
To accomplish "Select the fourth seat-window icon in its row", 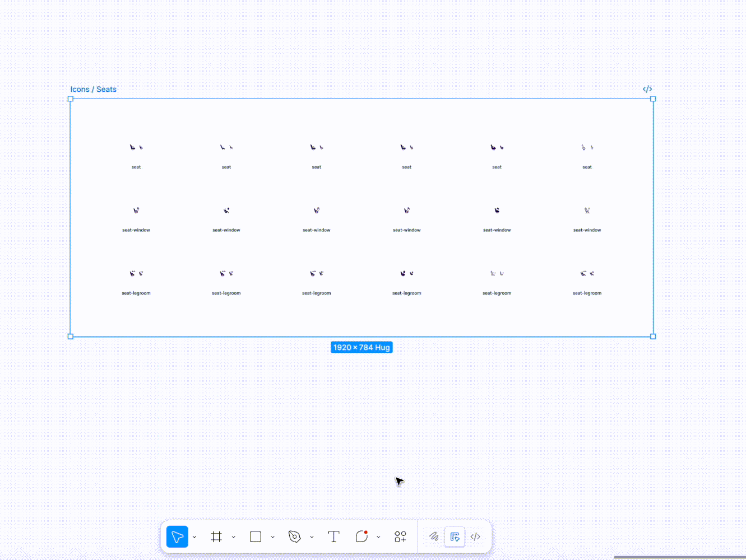I will [x=407, y=211].
